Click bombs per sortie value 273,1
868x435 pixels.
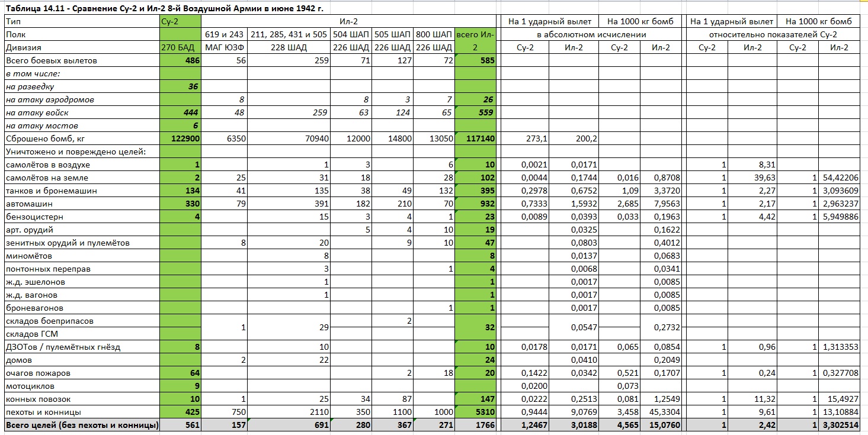coord(525,138)
